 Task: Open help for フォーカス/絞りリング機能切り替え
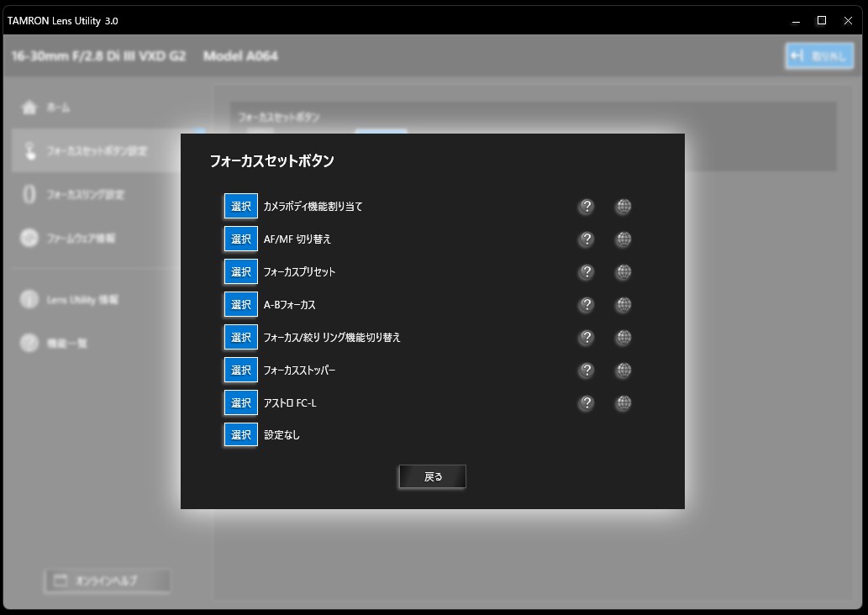click(587, 338)
